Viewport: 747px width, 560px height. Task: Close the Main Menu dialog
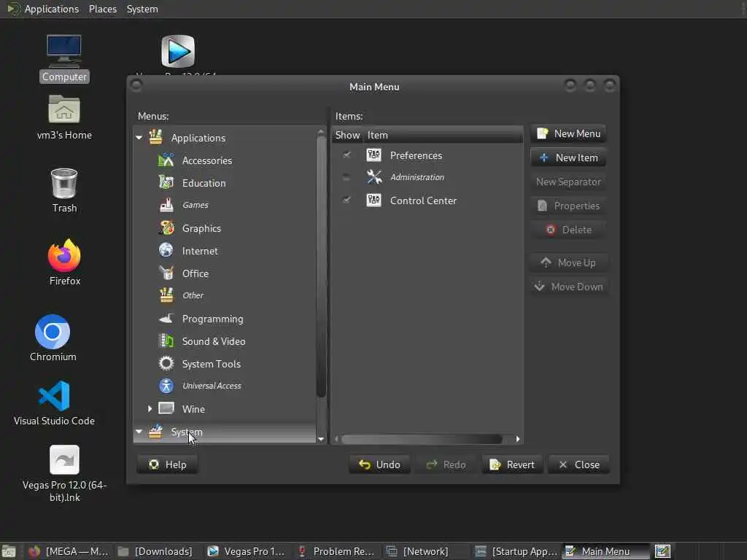pyautogui.click(x=578, y=464)
